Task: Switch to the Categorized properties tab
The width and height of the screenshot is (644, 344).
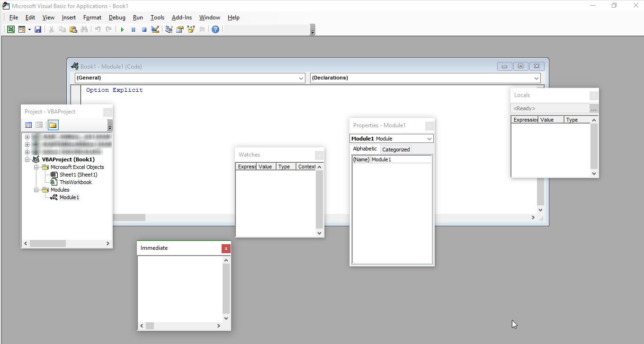Action: (396, 150)
